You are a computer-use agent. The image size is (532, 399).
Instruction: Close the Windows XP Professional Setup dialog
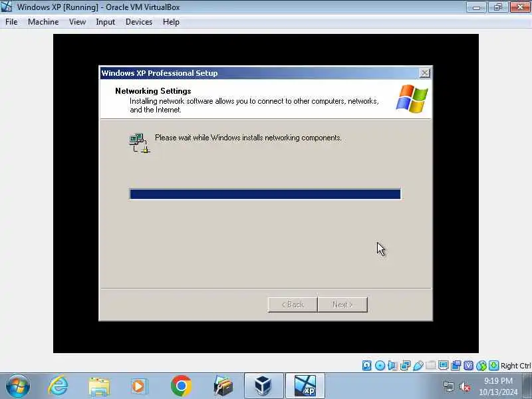point(425,73)
